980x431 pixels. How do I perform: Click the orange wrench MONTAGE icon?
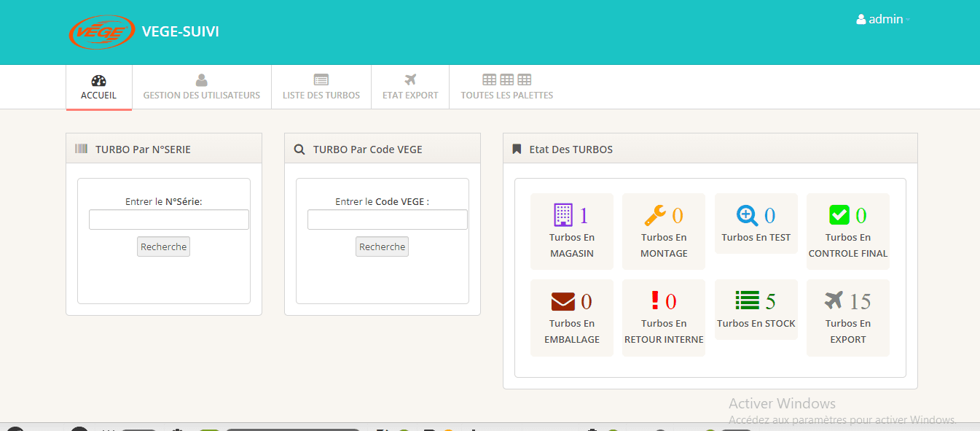(655, 215)
